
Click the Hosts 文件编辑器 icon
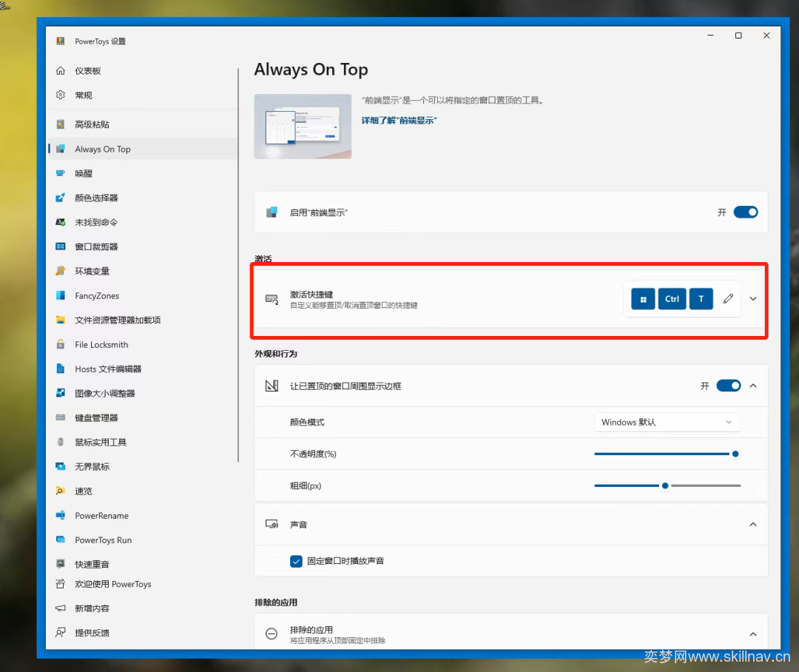pos(61,369)
